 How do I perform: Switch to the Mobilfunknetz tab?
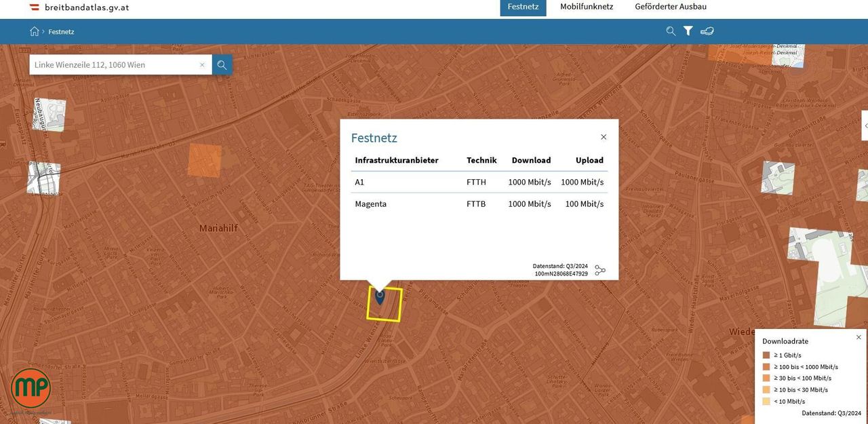(586, 7)
